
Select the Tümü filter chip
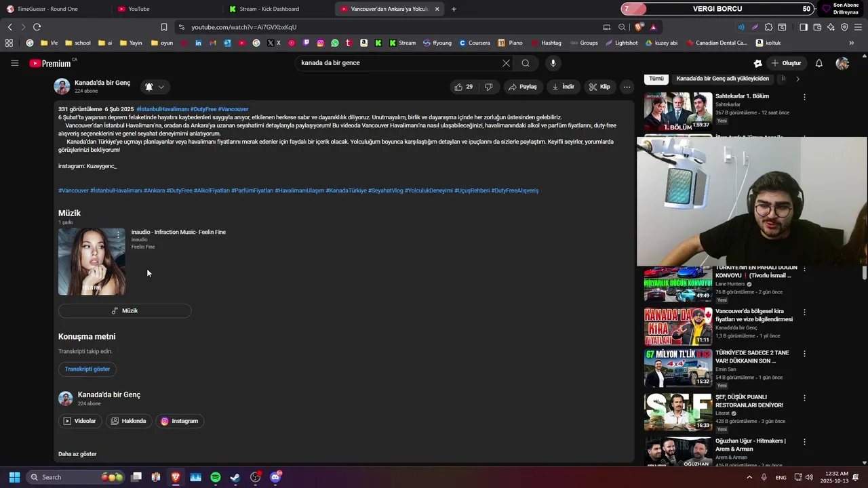[656, 79]
